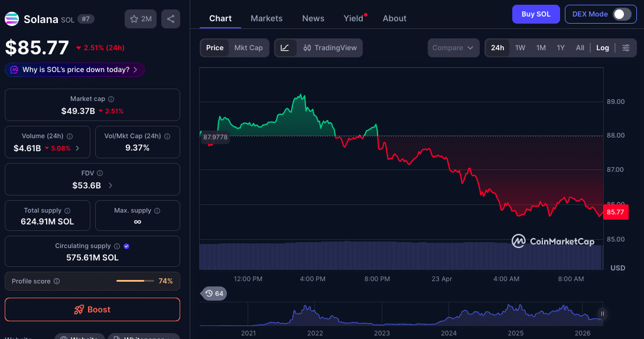The height and width of the screenshot is (339, 644).
Task: Click the 87.9778 open price label
Action: [215, 137]
